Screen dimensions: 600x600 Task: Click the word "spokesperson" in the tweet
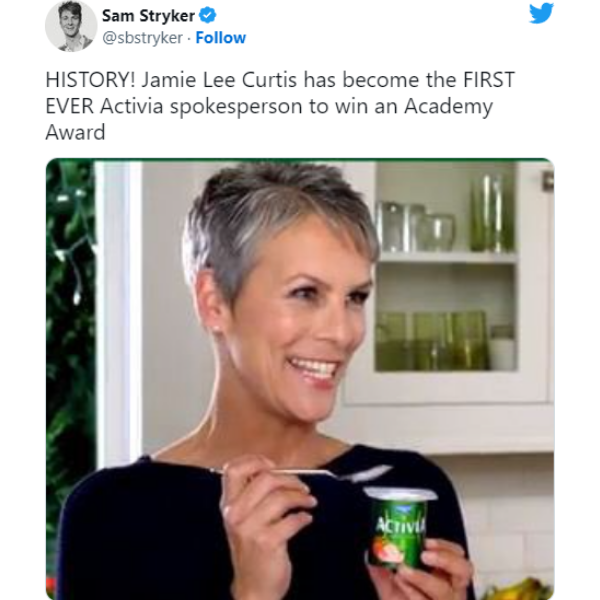[x=236, y=107]
